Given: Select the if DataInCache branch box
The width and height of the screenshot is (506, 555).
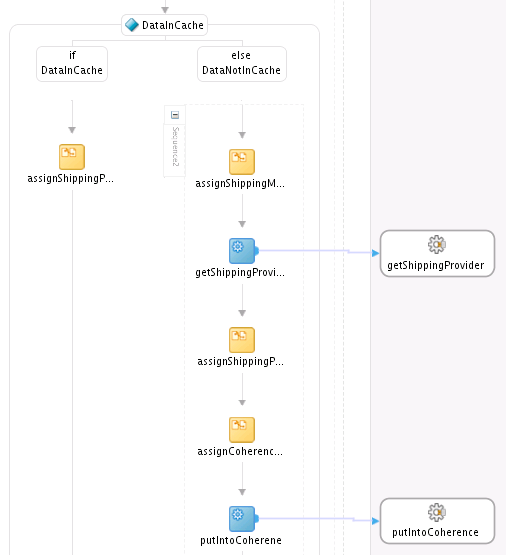Looking at the screenshot, I should click(x=72, y=64).
